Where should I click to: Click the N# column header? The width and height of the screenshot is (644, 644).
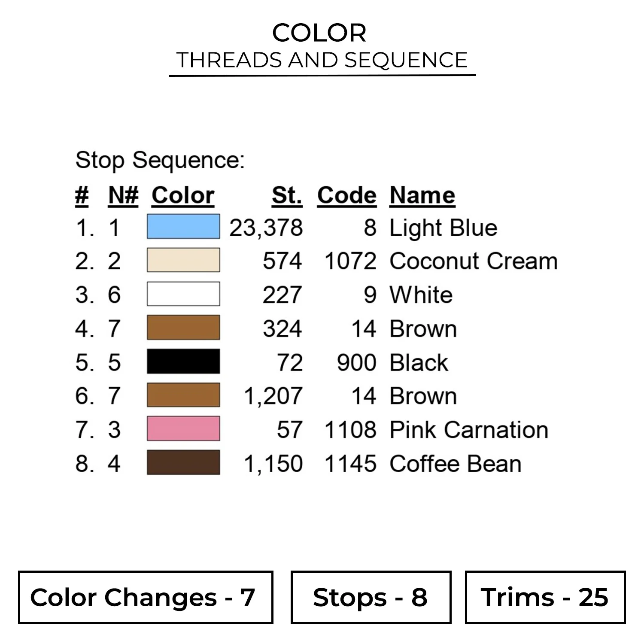coord(123,195)
